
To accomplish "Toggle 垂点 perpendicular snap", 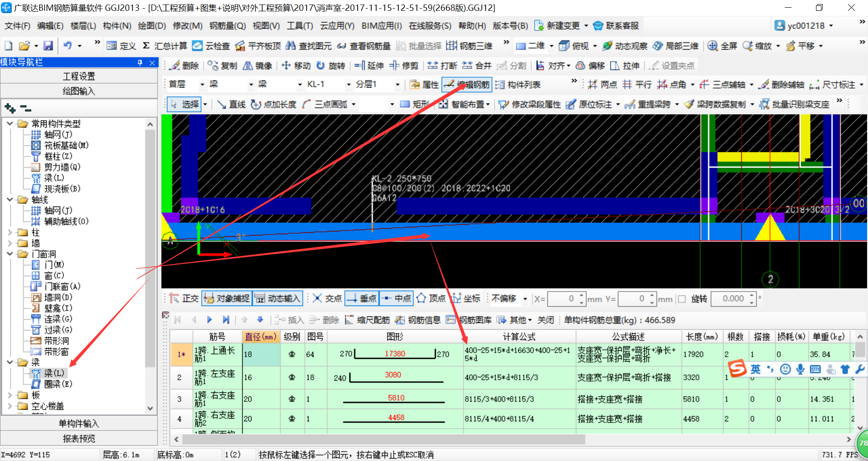I will 362,298.
